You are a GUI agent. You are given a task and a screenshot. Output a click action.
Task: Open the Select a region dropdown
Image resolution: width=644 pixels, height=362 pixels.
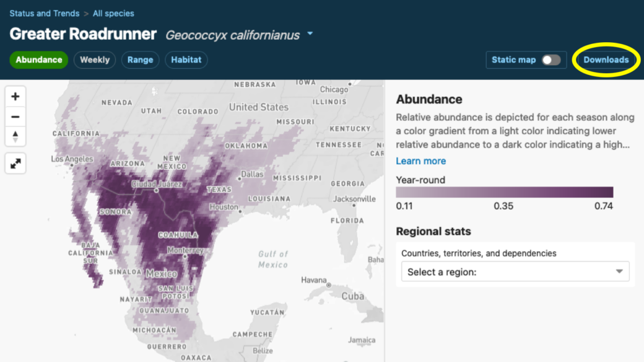pos(515,271)
